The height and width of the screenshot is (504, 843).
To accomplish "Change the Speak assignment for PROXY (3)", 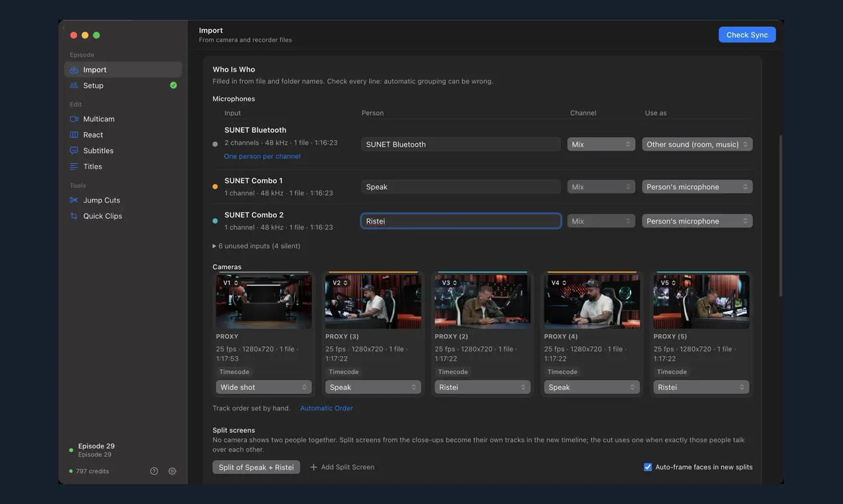I will 373,387.
